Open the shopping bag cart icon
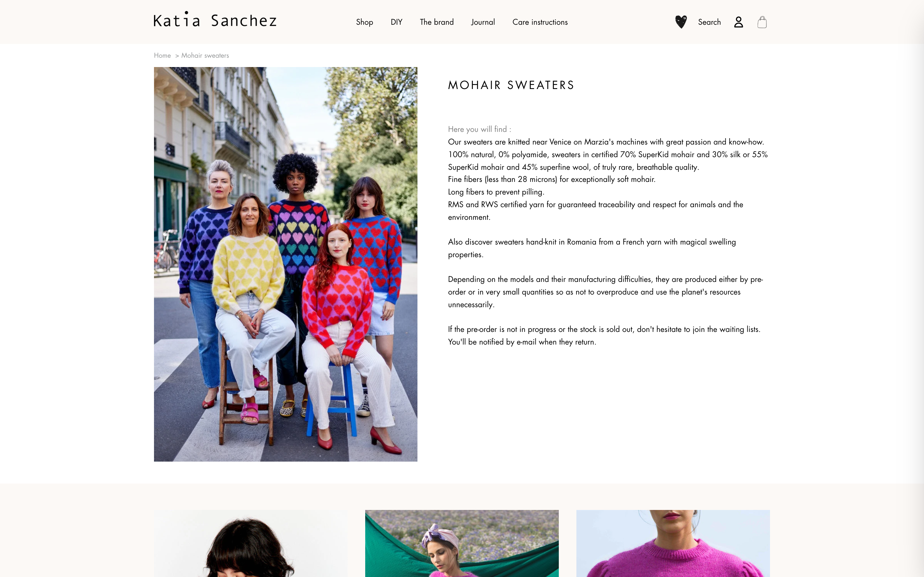The height and width of the screenshot is (577, 924). pos(762,22)
